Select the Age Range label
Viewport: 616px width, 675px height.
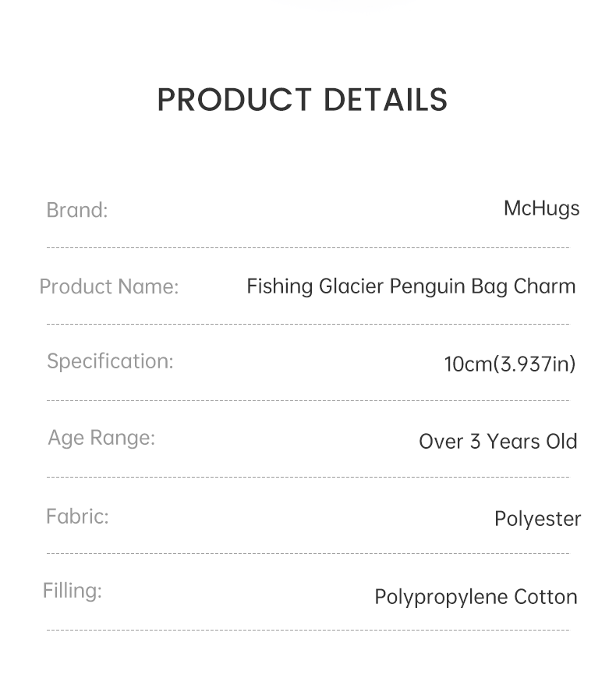[101, 439]
